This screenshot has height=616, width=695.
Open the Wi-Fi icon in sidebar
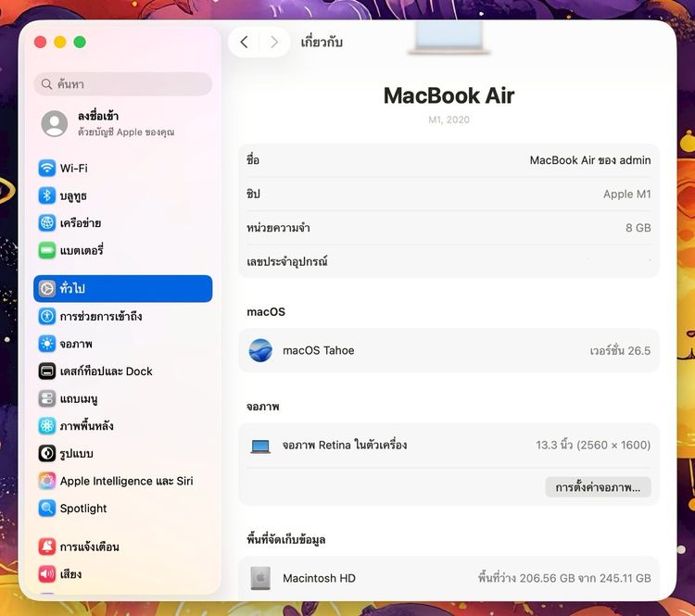click(46, 169)
